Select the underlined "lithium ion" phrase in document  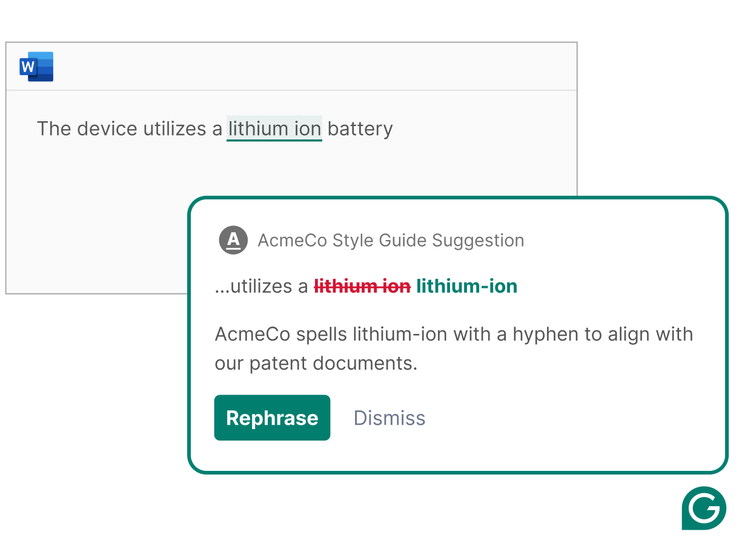click(274, 129)
